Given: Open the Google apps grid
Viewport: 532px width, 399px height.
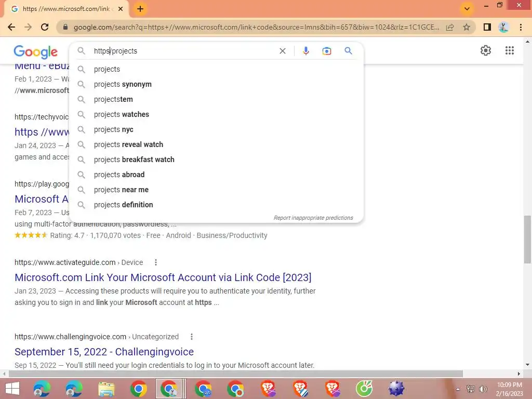Looking at the screenshot, I should point(510,50).
